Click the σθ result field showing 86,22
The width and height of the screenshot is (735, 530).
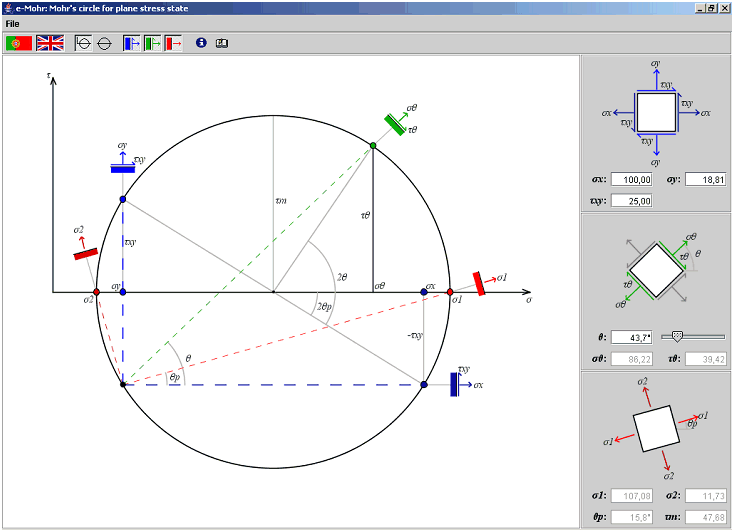631,359
